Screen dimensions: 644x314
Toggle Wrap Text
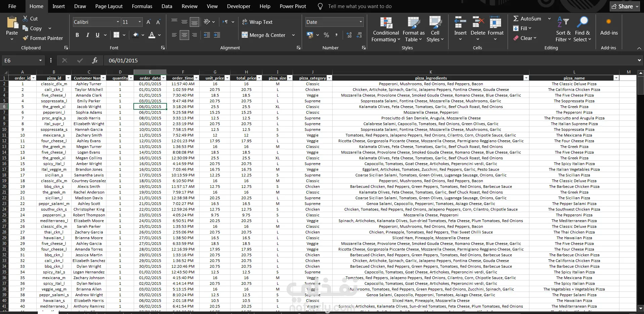pyautogui.click(x=257, y=22)
